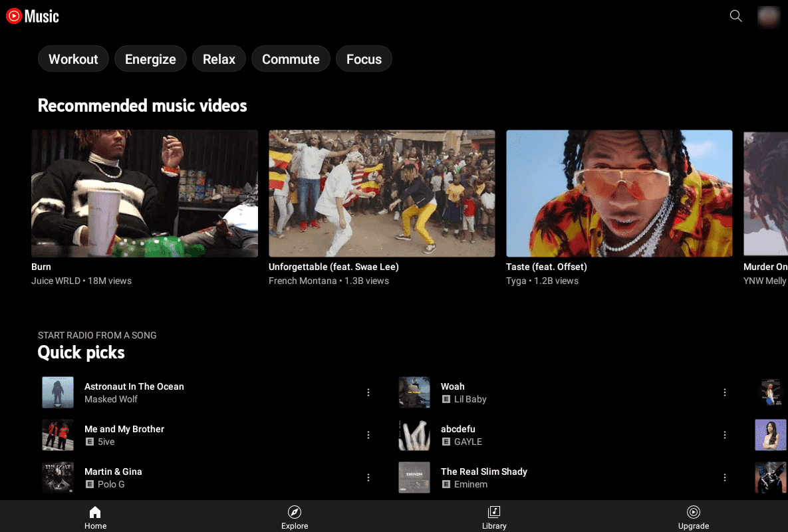Click album art right of The Real Slim Shady row
The height and width of the screenshot is (532, 788).
771,477
